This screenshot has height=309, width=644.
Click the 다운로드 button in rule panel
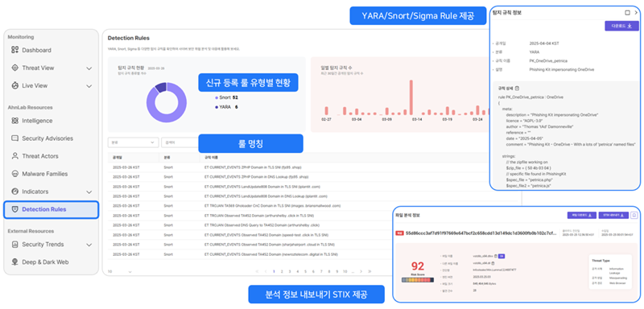click(621, 27)
